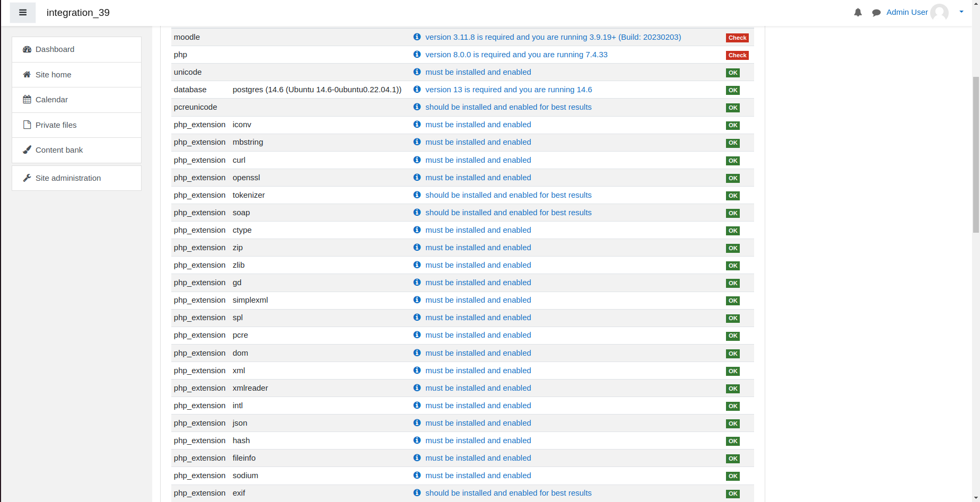Click the green OK badge for database
The width and height of the screenshot is (980, 502).
coord(733,90)
